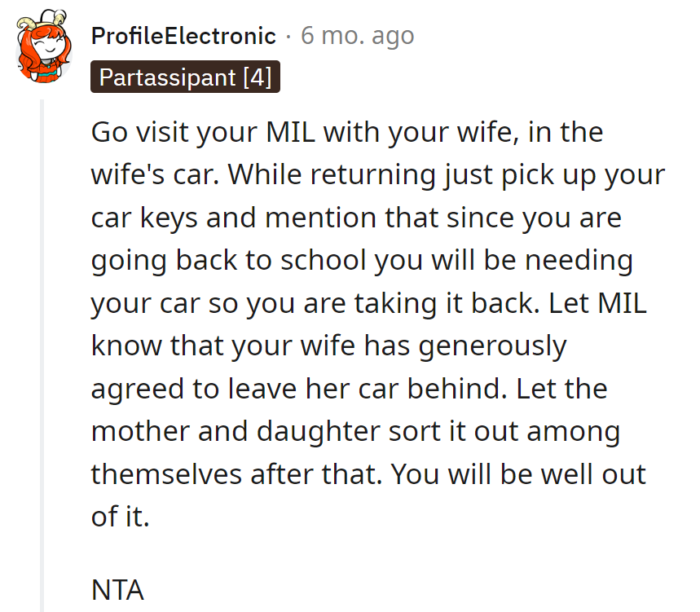Collapse the comment using the vertical thread line

42,355
